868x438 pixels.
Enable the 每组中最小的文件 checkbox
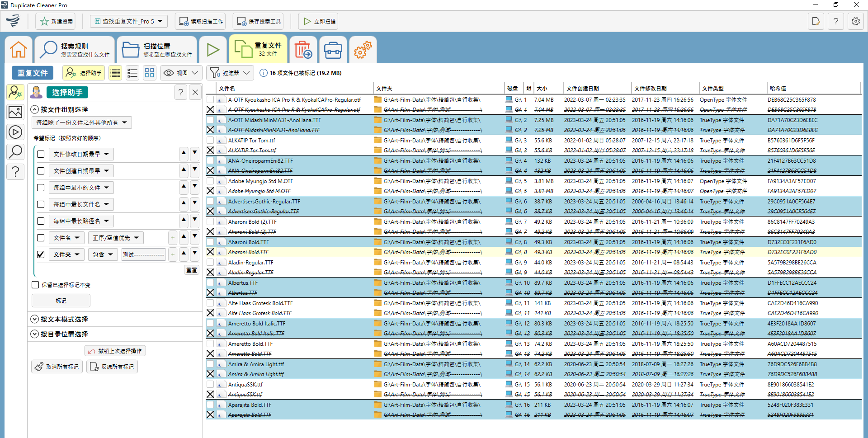(41, 188)
